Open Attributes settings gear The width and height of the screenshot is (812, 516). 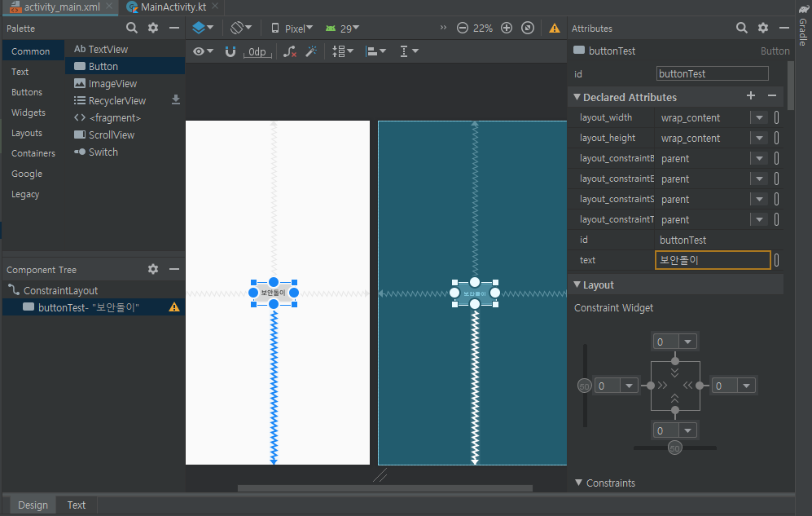[763, 28]
